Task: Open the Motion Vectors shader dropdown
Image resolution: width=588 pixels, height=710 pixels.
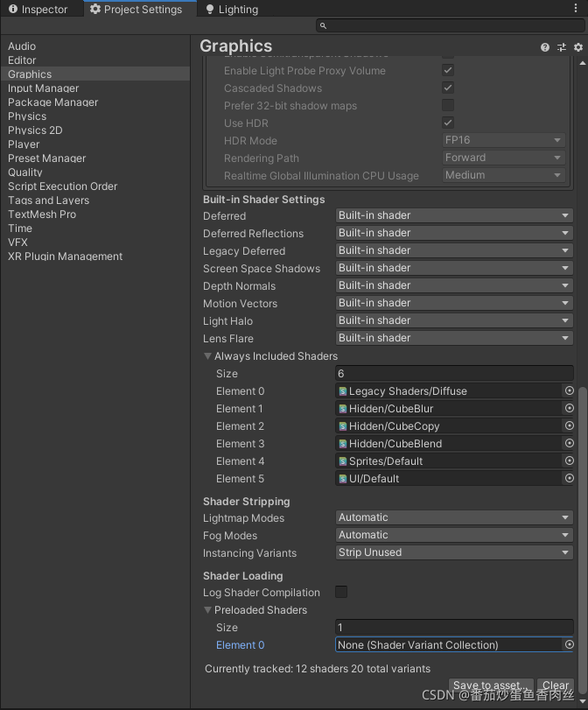Action: (x=454, y=303)
